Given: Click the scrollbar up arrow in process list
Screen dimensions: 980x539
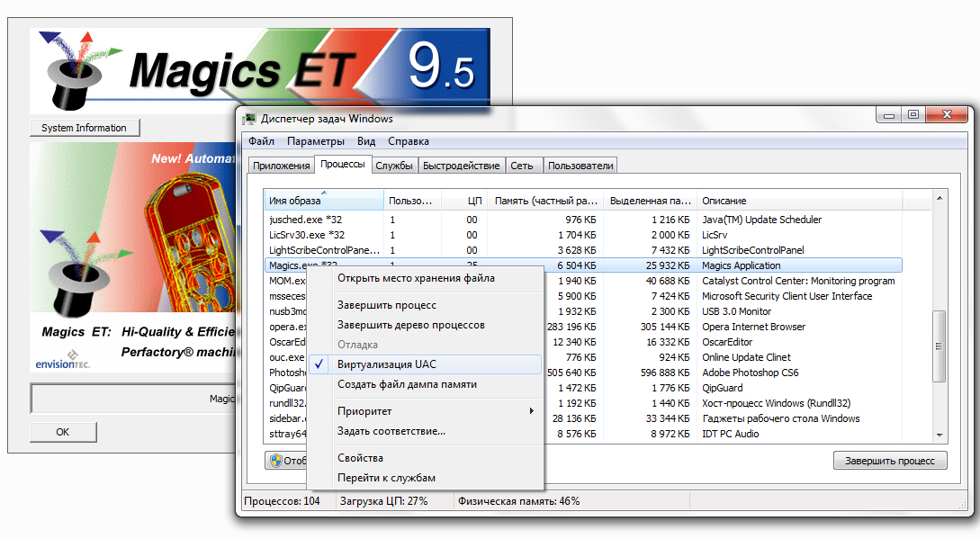Looking at the screenshot, I should click(x=939, y=198).
